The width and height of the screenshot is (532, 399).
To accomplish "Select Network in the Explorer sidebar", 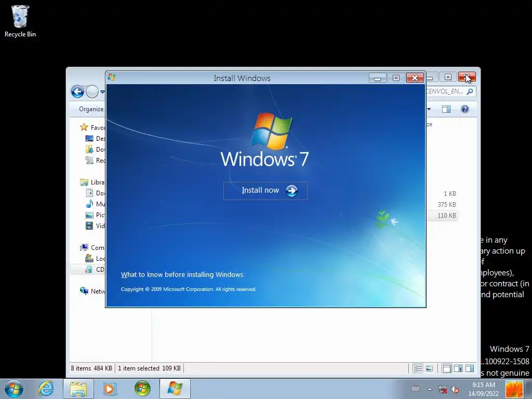I will [92, 291].
